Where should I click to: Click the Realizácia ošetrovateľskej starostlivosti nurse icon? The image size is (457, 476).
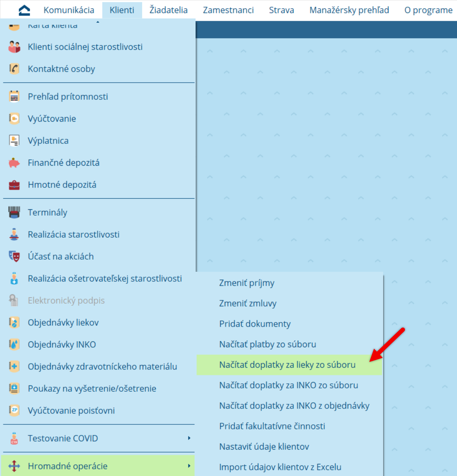coord(14,278)
